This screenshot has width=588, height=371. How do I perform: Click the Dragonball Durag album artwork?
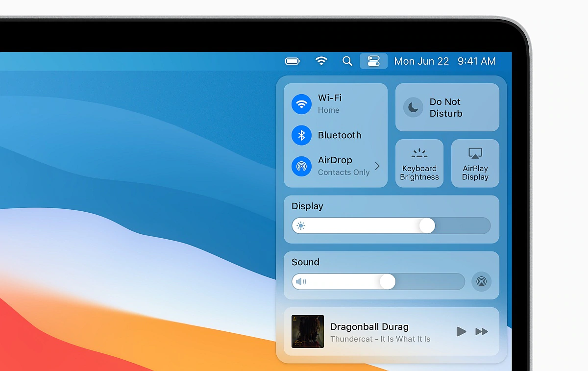(x=308, y=331)
